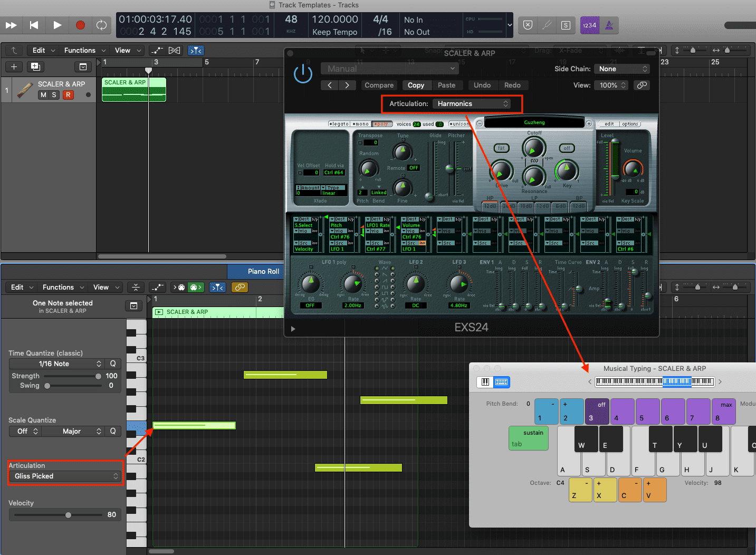756x555 pixels.
Task: Adjust the Strength slider
Action: [x=73, y=376]
